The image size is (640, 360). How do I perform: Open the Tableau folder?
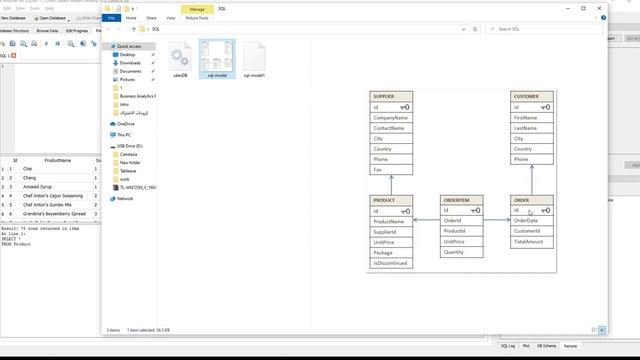tap(128, 171)
